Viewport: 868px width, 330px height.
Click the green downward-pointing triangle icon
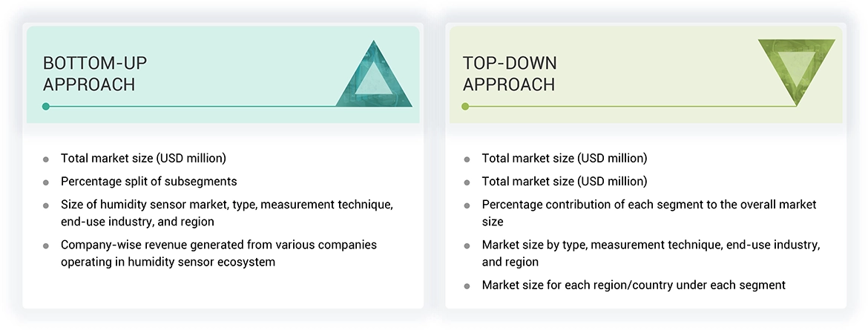click(x=796, y=65)
